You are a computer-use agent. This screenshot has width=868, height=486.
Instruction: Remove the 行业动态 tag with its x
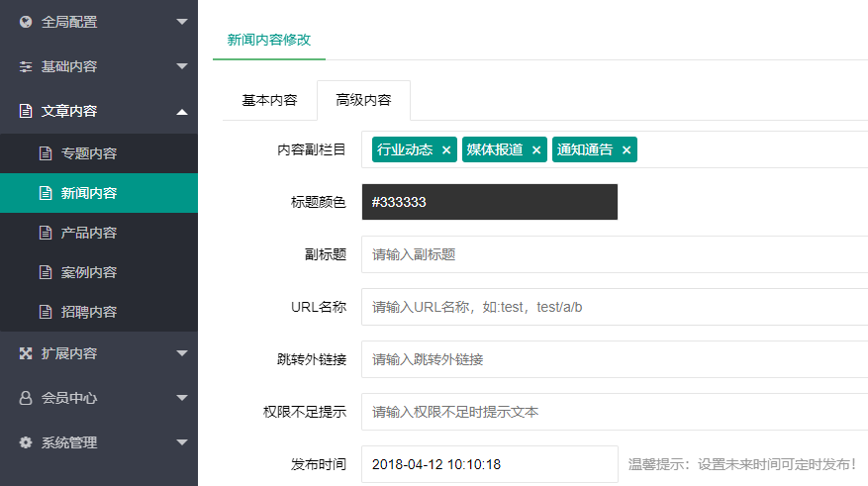(x=446, y=150)
